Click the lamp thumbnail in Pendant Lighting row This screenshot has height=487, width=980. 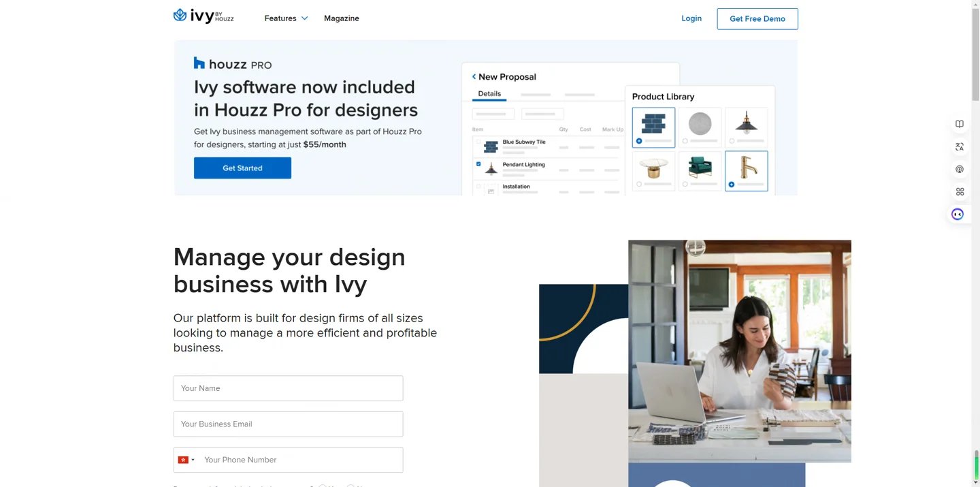491,169
